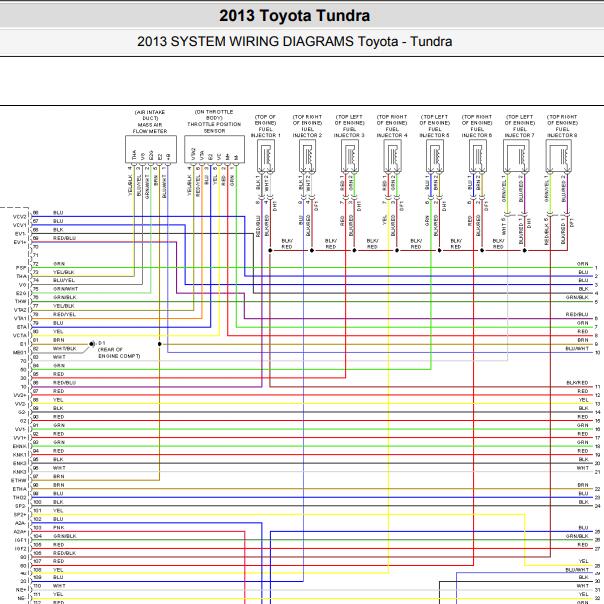Click the '(AIR INTAKE DUCT) MASS AIR FLOW METER' label
Viewport: 604px width, 604px height.
[150, 122]
